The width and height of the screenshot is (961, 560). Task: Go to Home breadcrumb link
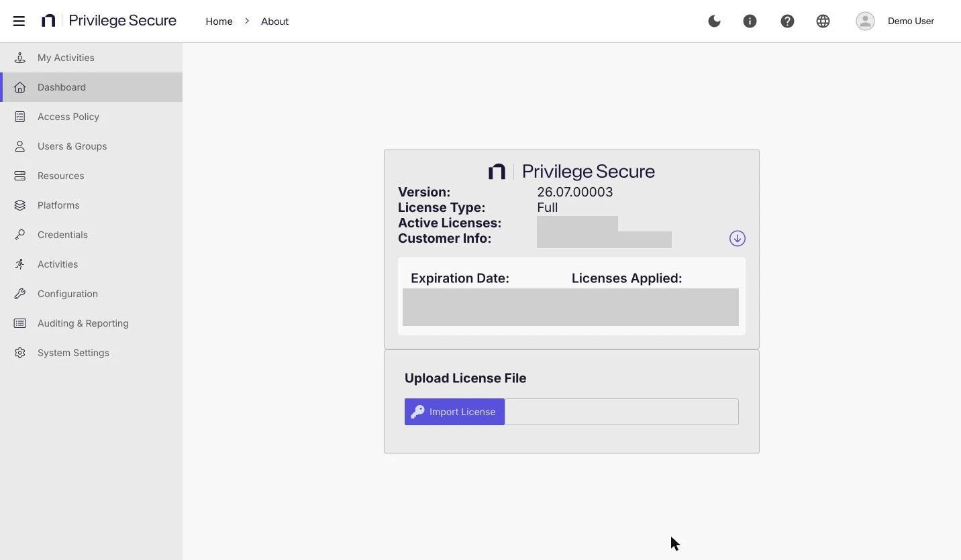219,21
